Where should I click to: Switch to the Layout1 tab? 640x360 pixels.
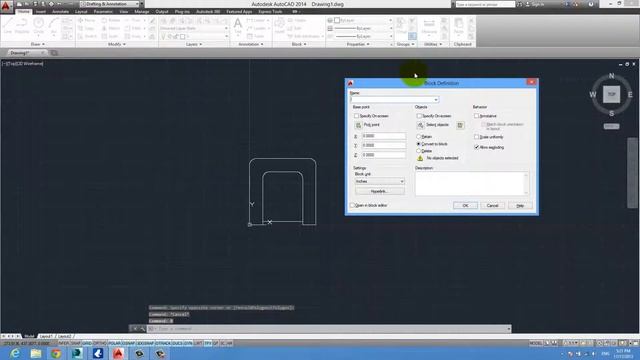(46, 336)
